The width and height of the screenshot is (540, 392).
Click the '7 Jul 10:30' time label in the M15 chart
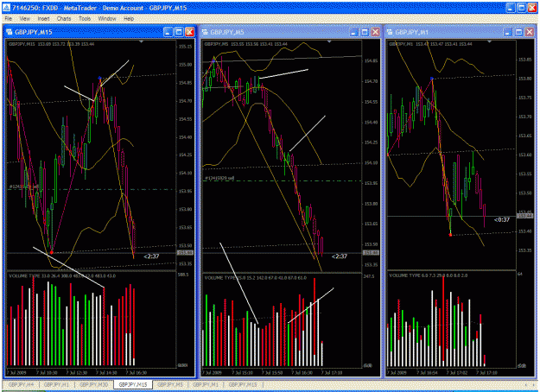click(x=47, y=373)
